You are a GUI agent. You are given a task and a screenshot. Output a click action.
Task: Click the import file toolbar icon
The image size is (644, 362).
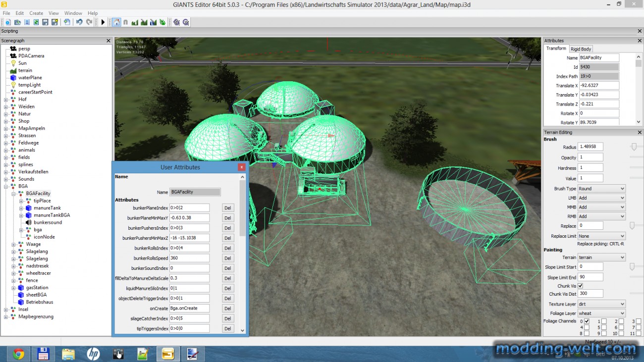coord(67,22)
